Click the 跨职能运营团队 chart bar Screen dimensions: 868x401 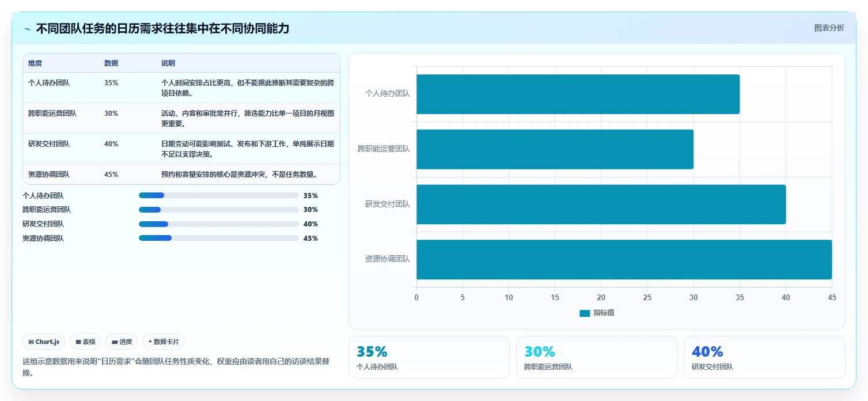555,149
